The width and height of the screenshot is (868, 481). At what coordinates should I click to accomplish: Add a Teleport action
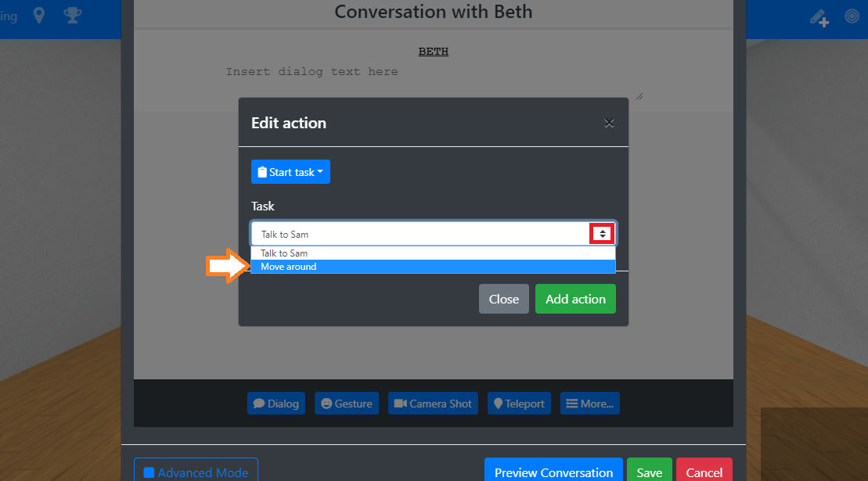[x=519, y=404]
